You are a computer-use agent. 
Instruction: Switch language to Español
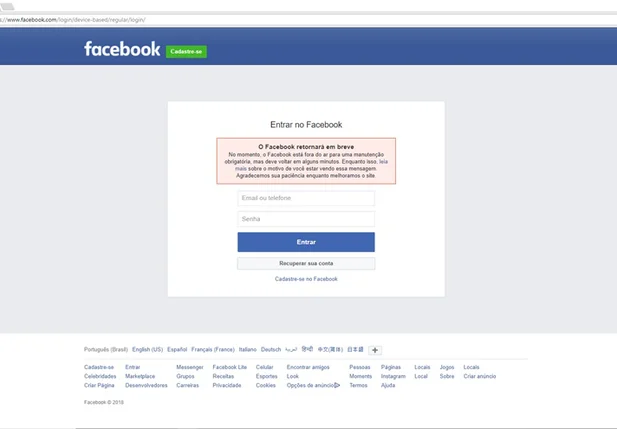[177, 349]
